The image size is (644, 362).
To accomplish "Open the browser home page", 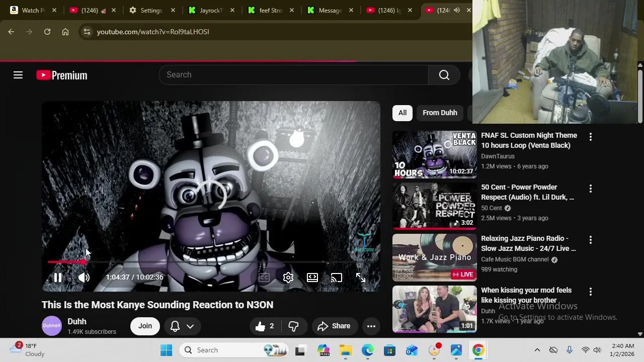I will click(x=65, y=32).
